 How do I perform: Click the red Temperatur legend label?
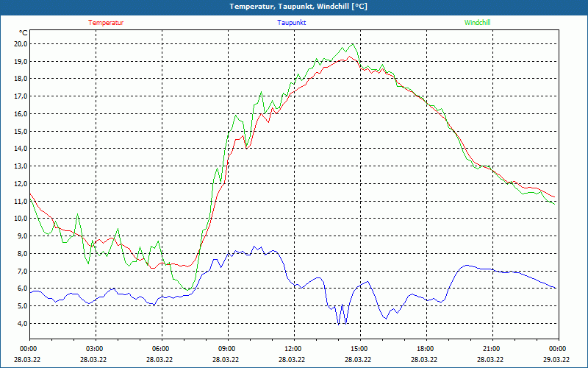tap(106, 23)
